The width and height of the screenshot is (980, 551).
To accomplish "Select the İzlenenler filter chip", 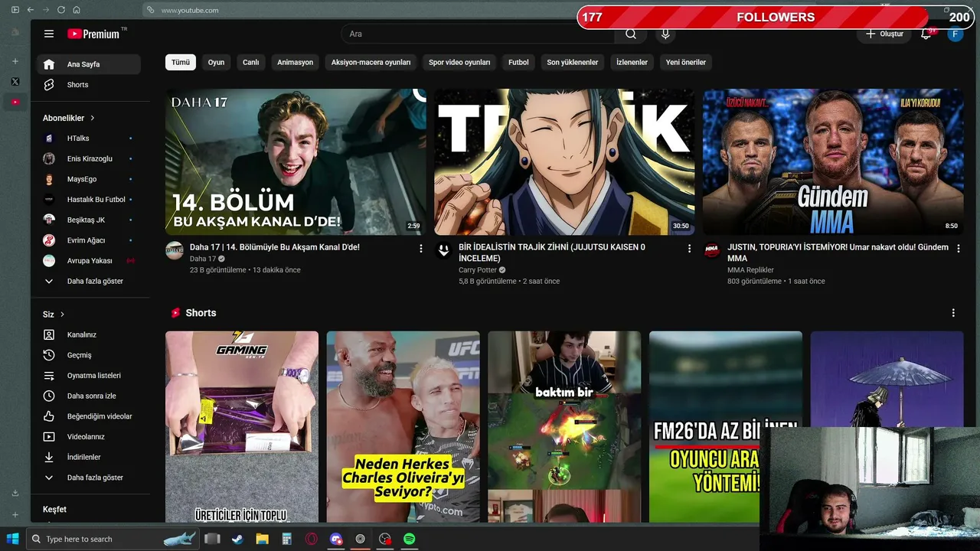I will coord(632,62).
